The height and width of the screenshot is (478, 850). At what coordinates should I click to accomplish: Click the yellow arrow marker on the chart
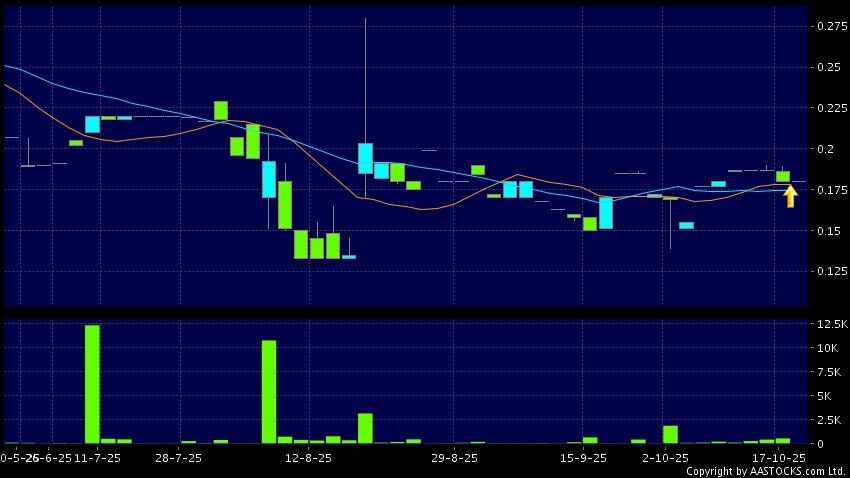790,197
